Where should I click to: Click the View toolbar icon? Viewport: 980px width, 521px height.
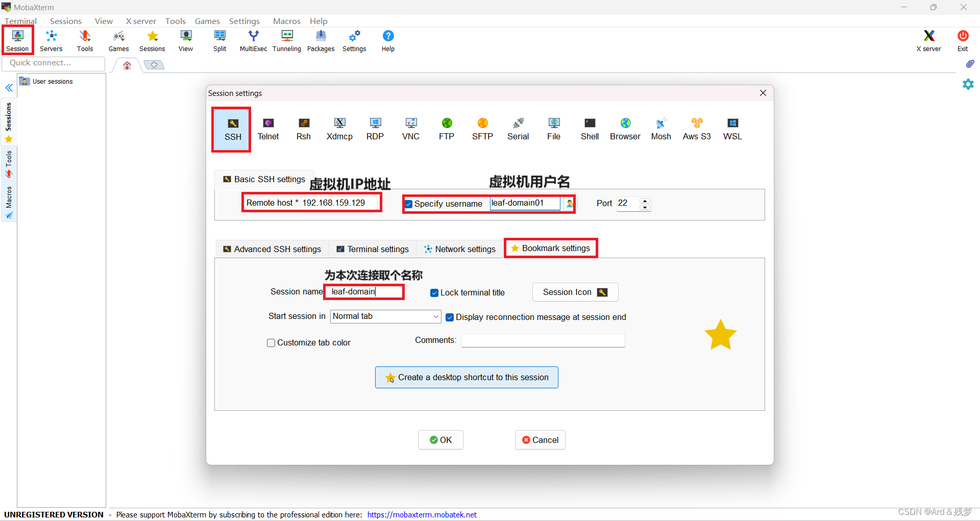tap(186, 41)
